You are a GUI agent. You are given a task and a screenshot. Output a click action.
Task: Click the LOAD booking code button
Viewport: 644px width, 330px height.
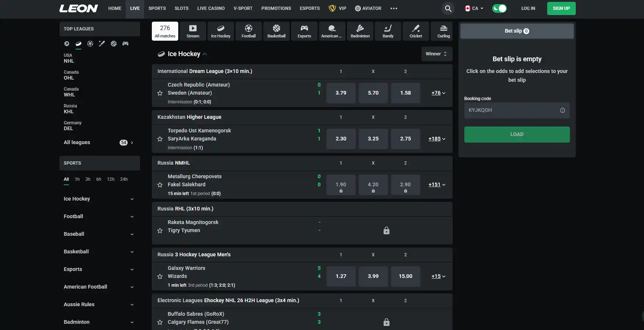(517, 135)
